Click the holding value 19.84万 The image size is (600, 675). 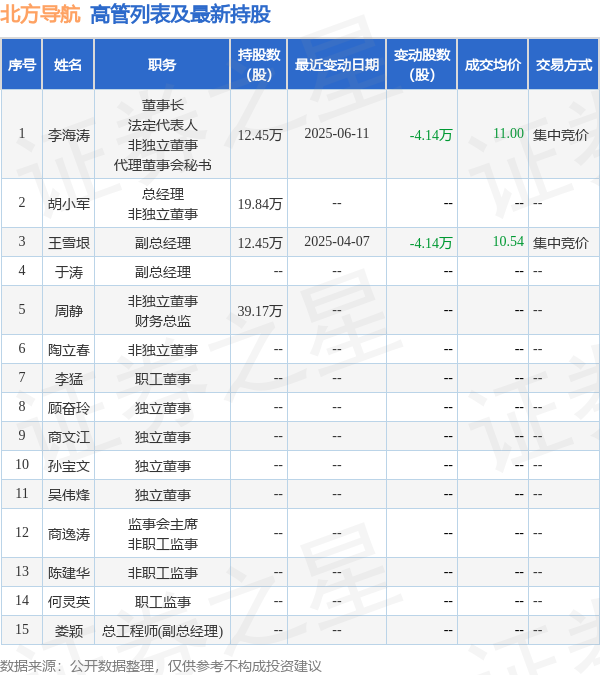click(x=260, y=204)
